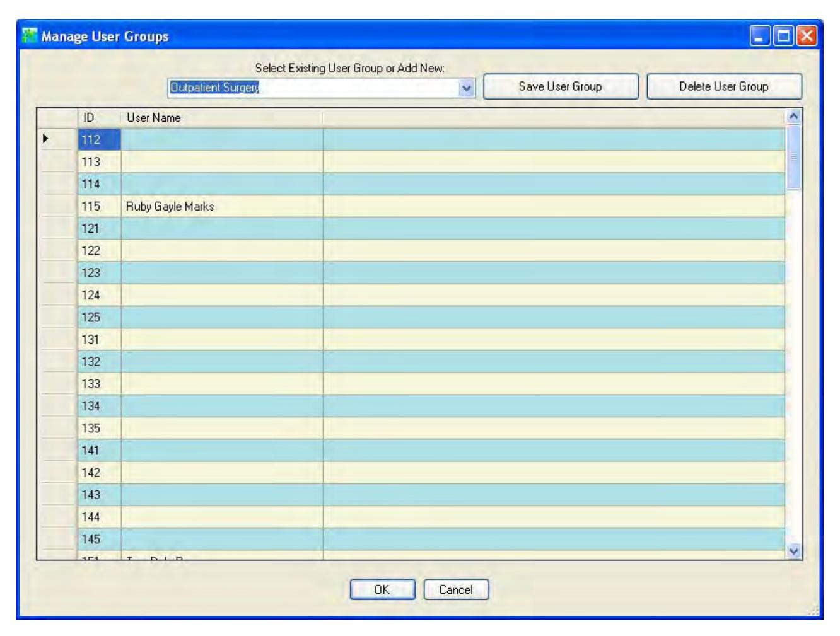Click the scroll up arrow of the user list

(x=794, y=116)
